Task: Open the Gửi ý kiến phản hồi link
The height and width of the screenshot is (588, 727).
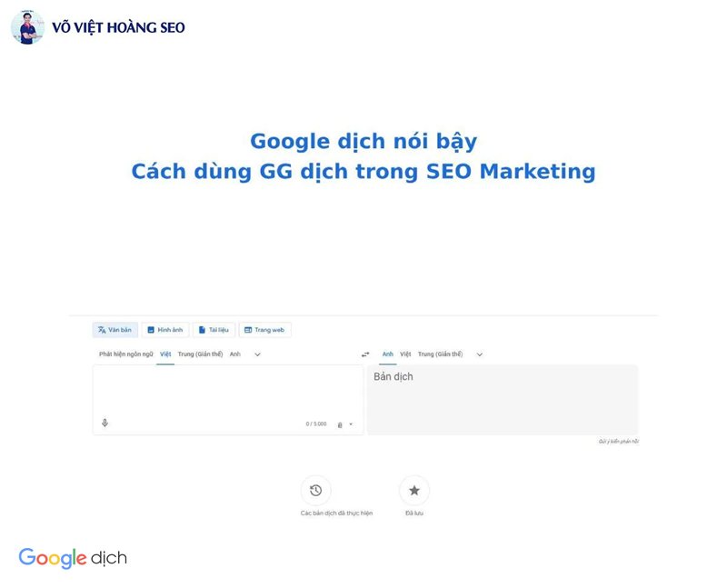Action: 619,442
